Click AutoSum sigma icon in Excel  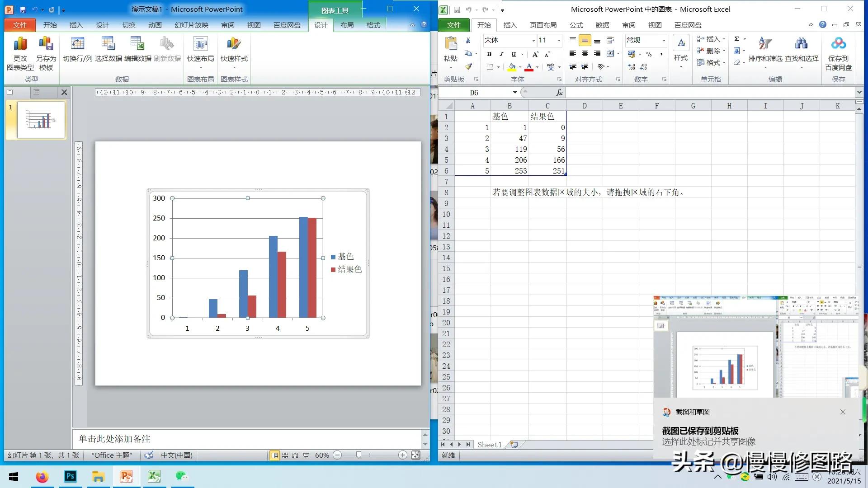click(x=737, y=39)
